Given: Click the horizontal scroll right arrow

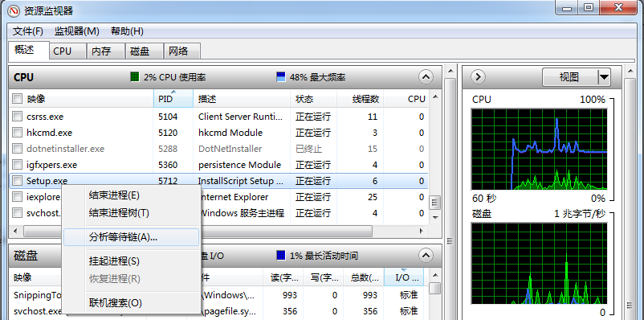Looking at the screenshot, I should [420, 232].
